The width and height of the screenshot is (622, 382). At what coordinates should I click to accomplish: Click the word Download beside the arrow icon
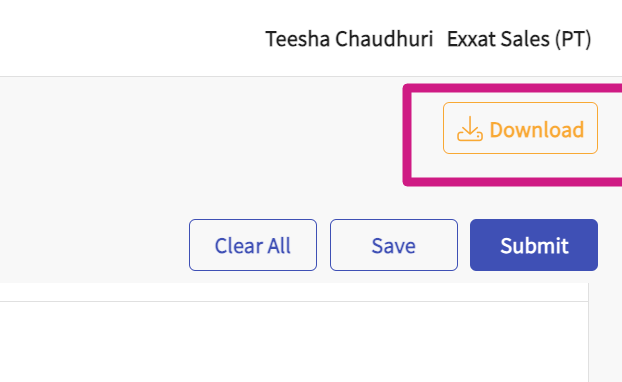click(537, 129)
